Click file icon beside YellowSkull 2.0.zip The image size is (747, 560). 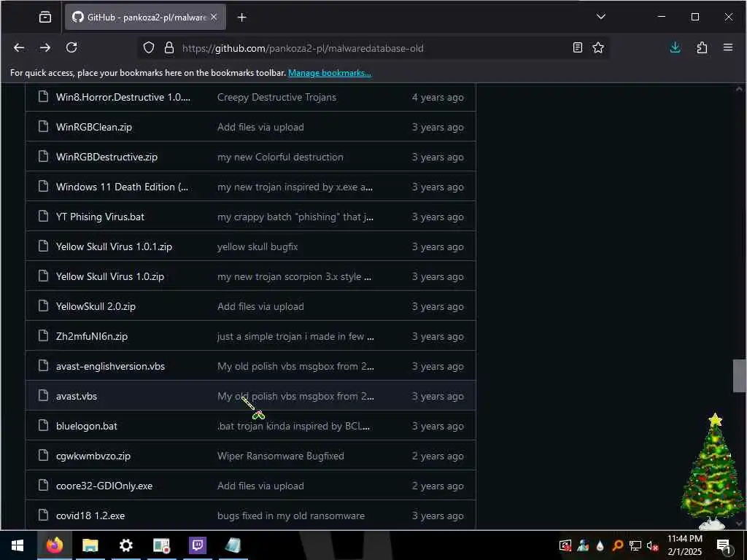(43, 306)
